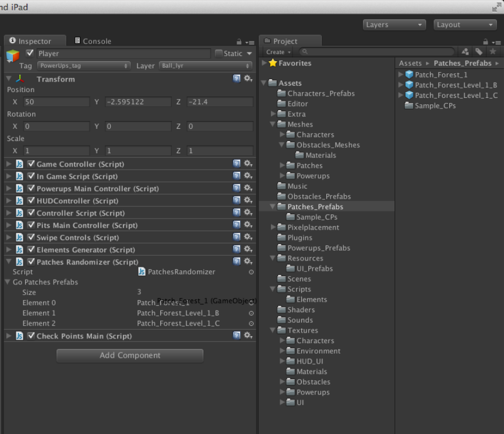Open Patches Randomizer gear menu
The image size is (504, 434).
pos(248,262)
